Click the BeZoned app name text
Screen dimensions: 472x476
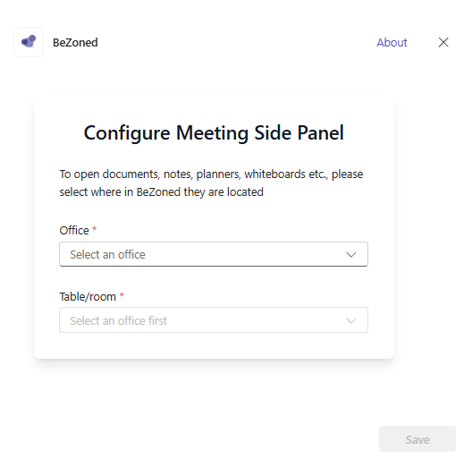tap(75, 43)
